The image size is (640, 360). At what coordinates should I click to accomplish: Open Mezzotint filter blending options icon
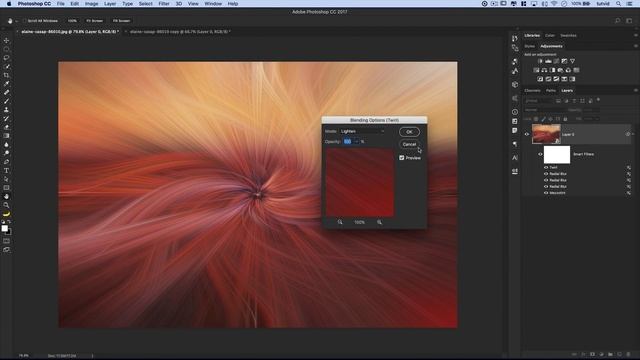click(629, 193)
